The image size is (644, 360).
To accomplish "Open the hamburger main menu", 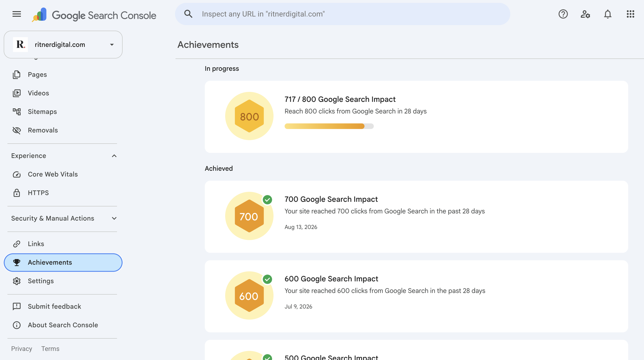I will (x=17, y=14).
